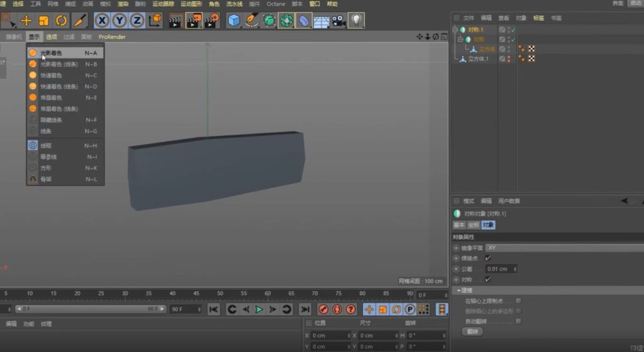Open the blue deformer icon

304,21
